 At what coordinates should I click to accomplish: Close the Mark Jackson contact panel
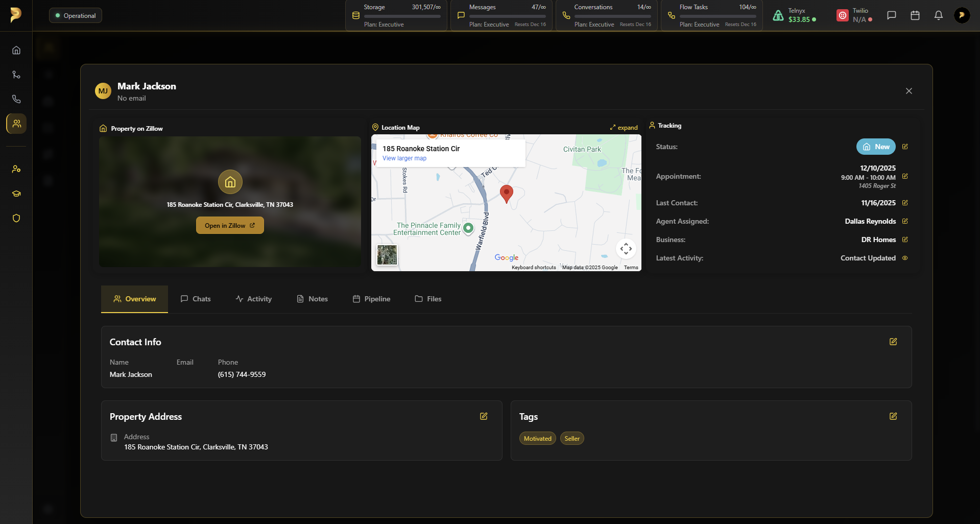[909, 91]
